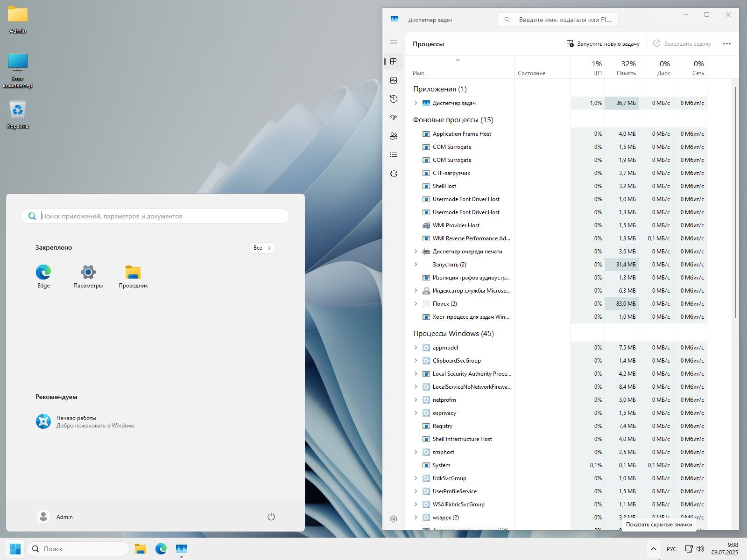The image size is (747, 560).
Task: Open the Startup apps sidebar icon
Action: click(394, 118)
